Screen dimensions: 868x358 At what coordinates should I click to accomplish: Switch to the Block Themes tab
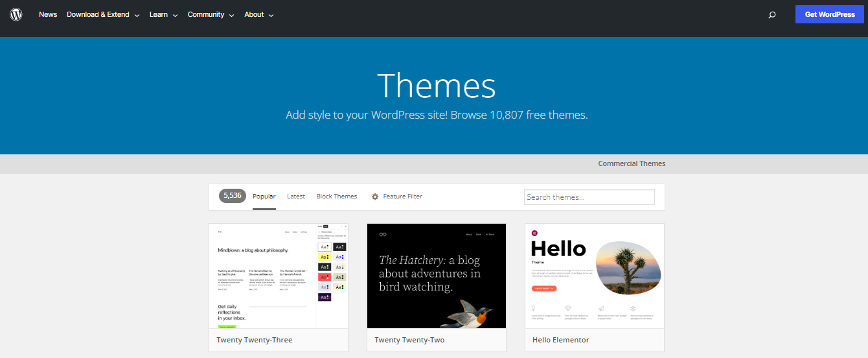(337, 197)
